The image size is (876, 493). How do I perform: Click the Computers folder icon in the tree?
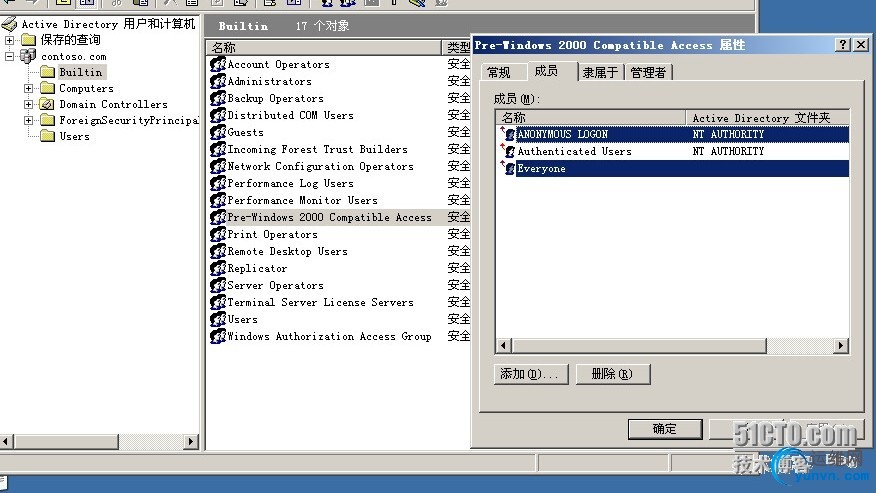[47, 88]
